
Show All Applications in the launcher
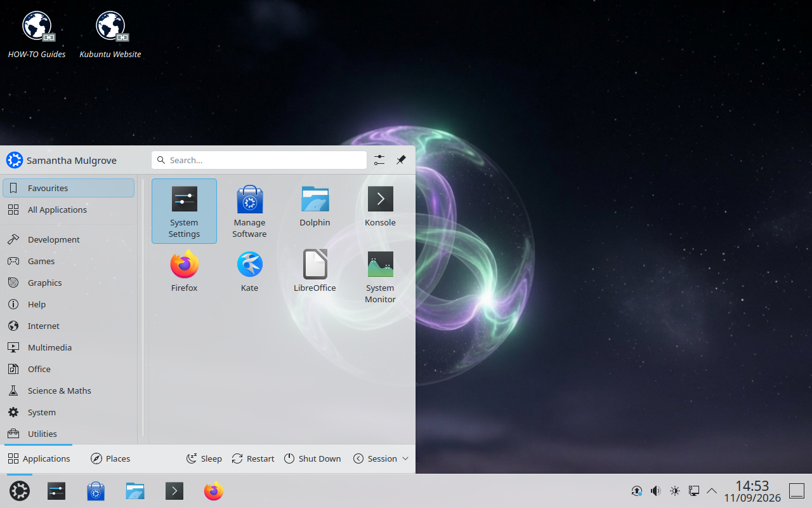click(69, 210)
